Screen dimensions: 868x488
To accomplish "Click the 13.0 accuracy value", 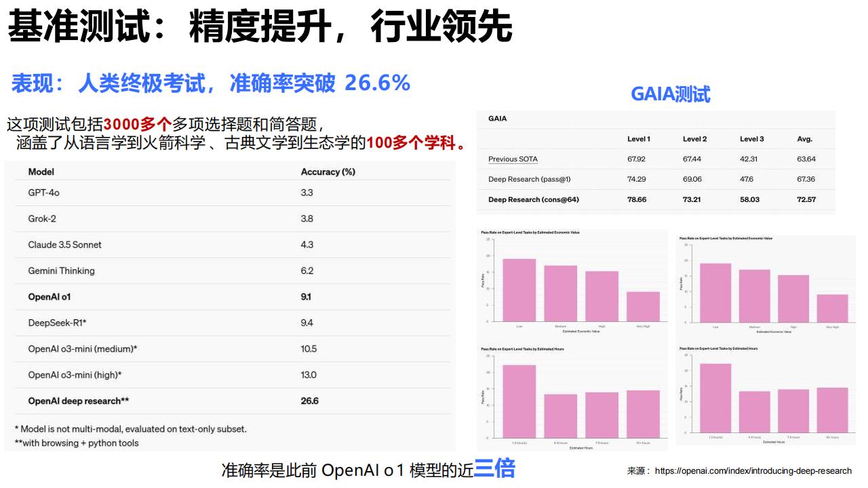I will tap(309, 375).
